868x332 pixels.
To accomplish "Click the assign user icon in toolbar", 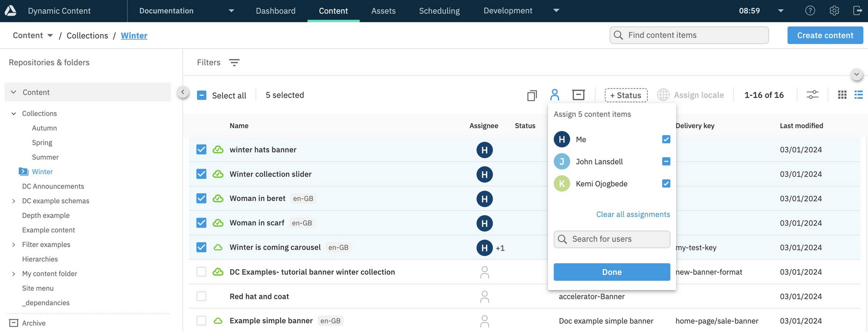I will pos(555,95).
